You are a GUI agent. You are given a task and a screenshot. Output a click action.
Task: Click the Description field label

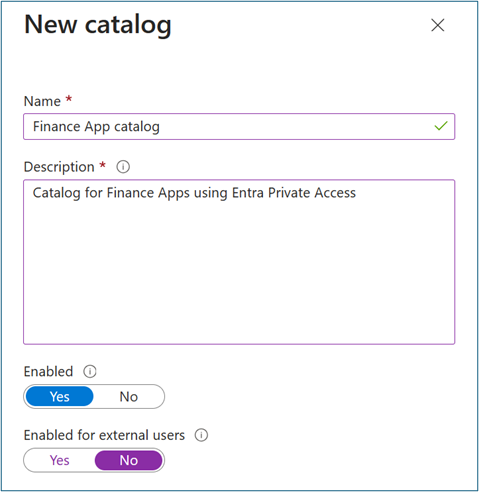point(59,167)
